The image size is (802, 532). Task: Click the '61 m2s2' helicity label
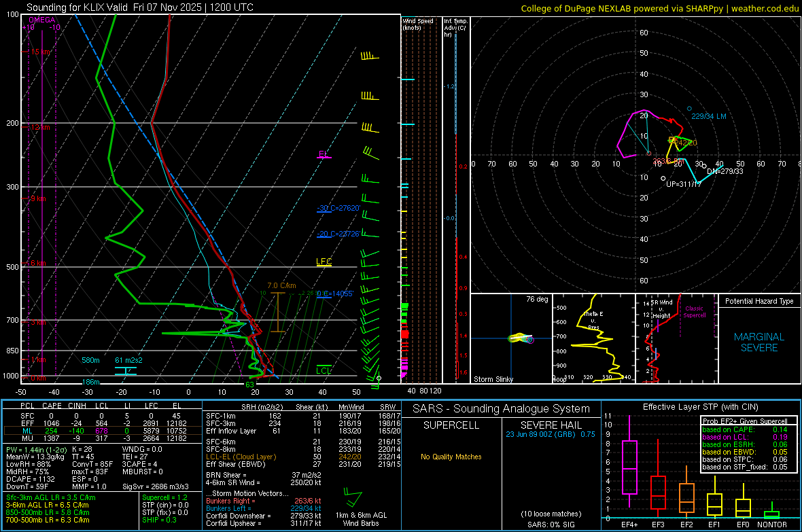[129, 360]
